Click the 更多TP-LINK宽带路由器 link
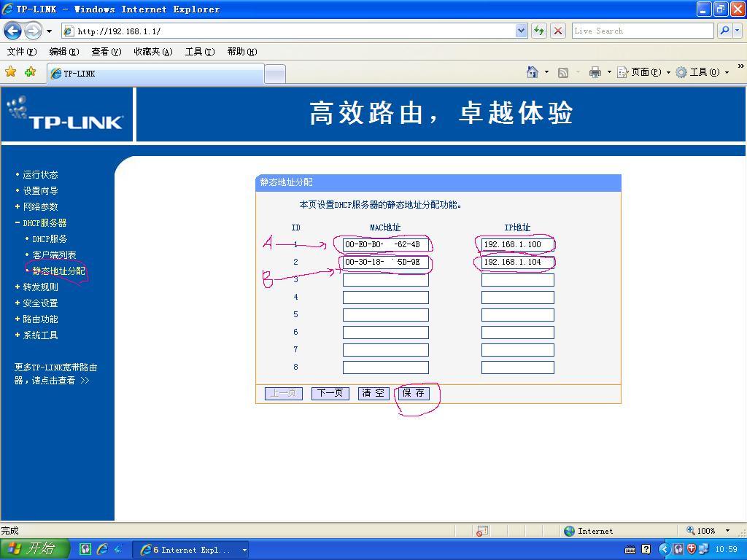The height and width of the screenshot is (560, 747). click(55, 374)
